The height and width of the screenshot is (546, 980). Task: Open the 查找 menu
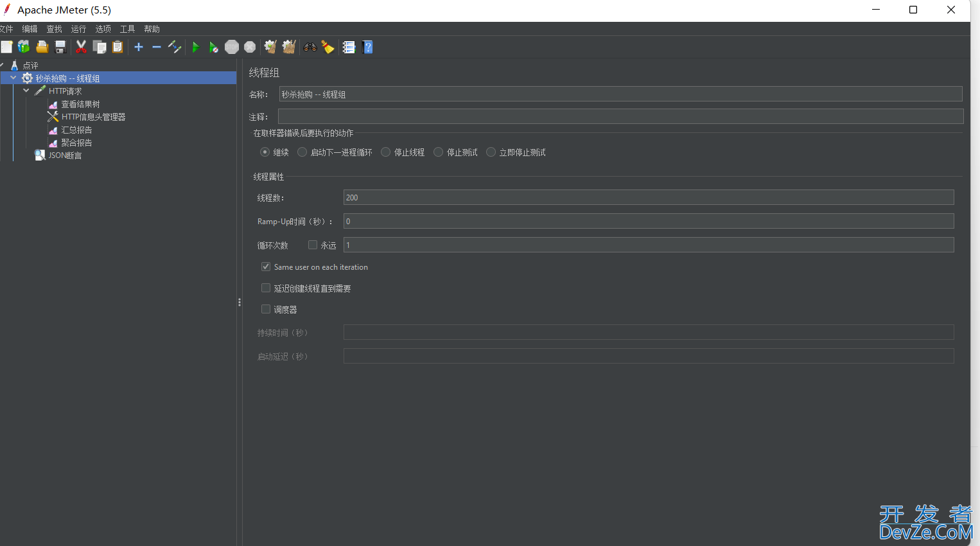click(54, 29)
